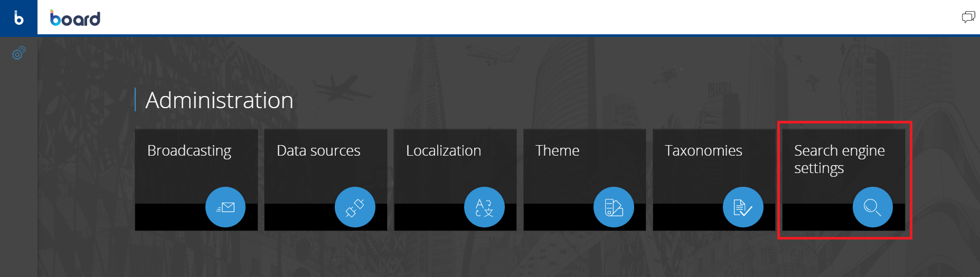980x277 pixels.
Task: Open the chat comments icon
Action: click(x=968, y=17)
